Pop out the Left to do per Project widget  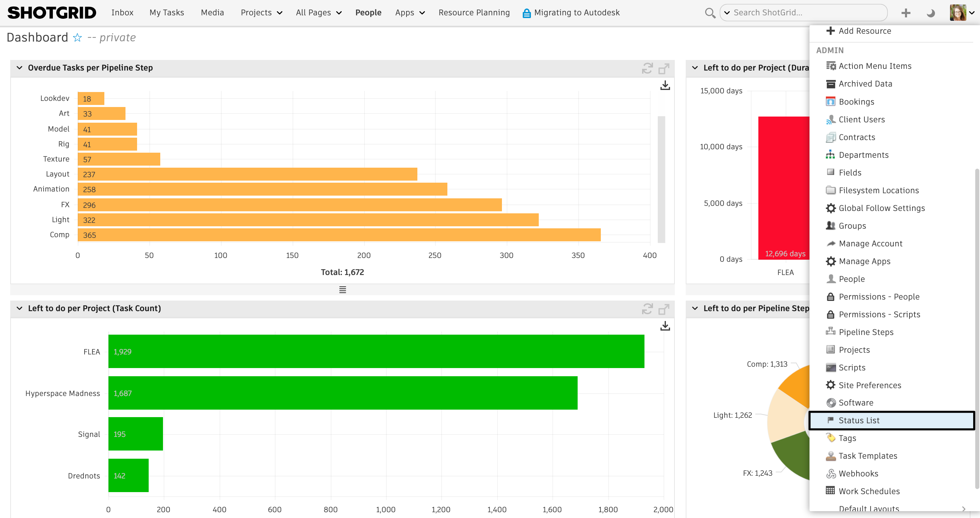tap(664, 309)
